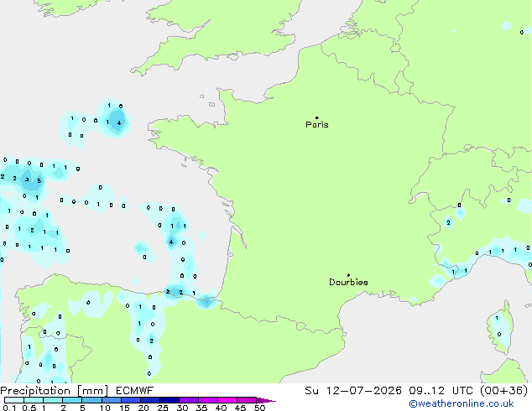Click the '10' legend scale value
Viewport: 532px width, 411px height.
[105, 408]
